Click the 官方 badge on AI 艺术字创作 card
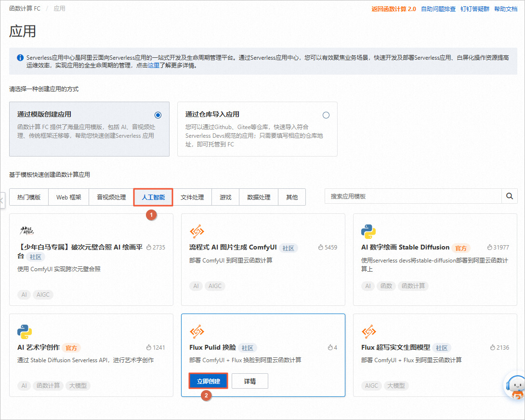The height and width of the screenshot is (420, 525). 71,348
